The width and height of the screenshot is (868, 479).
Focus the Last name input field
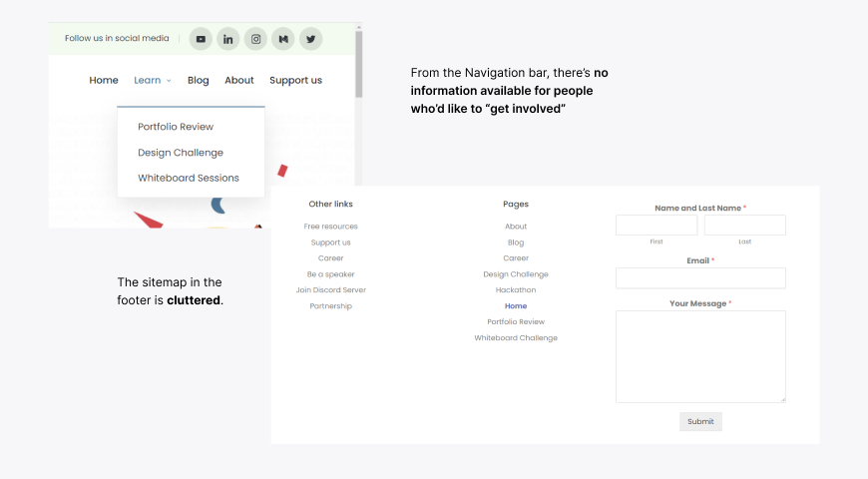click(744, 226)
